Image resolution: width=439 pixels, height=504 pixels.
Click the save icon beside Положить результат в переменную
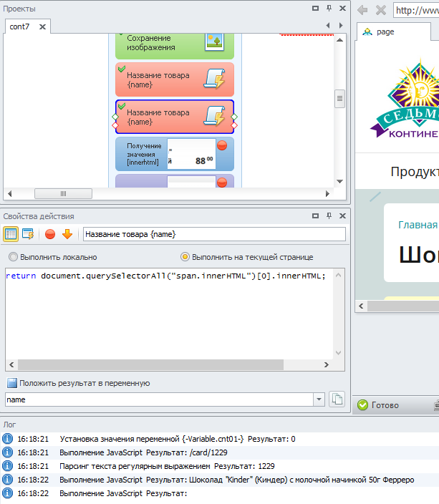tap(12, 383)
